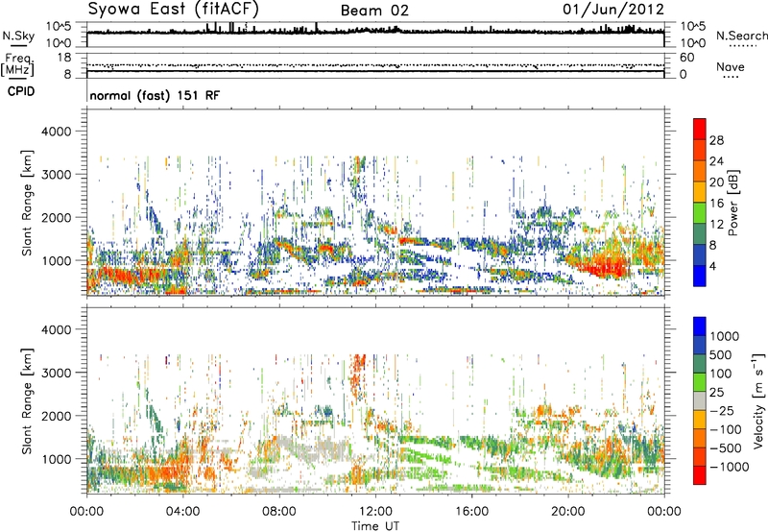Click the dark green 8–12 dB Power segment

tap(700, 234)
